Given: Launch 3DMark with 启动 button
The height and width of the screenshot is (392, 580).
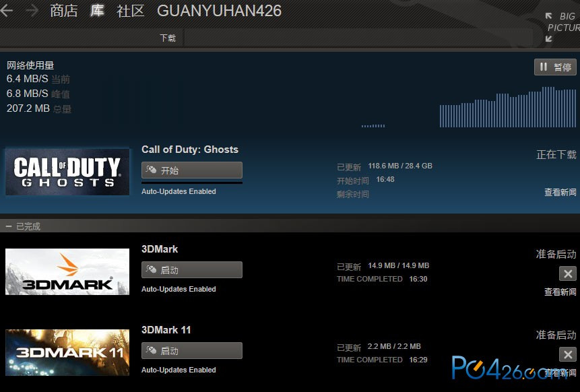Looking at the screenshot, I should coord(191,269).
